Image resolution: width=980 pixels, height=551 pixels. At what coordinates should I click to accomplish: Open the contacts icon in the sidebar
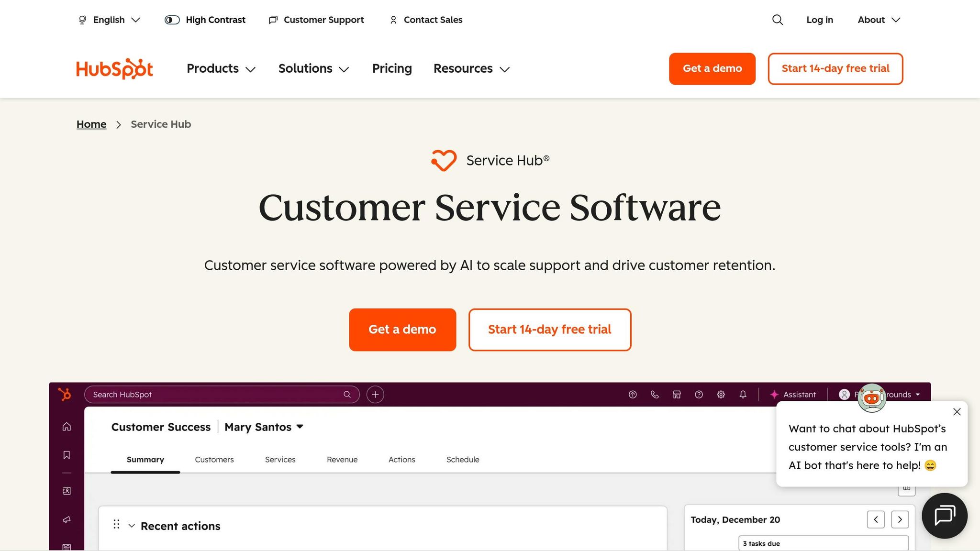67,490
